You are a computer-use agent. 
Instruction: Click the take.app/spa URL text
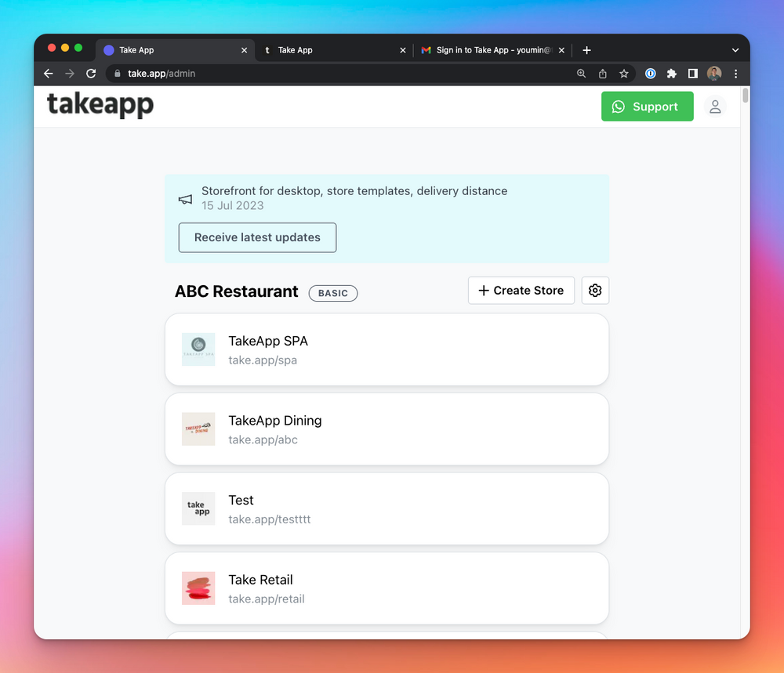263,360
